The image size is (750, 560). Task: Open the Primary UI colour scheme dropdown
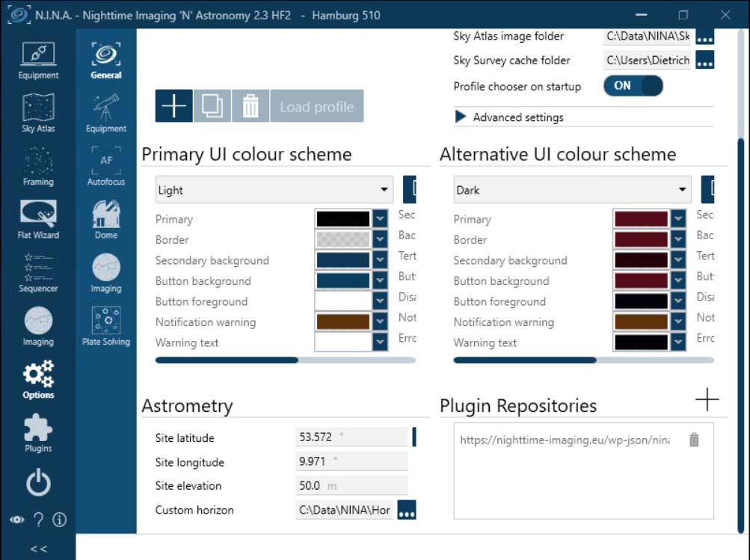tap(274, 190)
